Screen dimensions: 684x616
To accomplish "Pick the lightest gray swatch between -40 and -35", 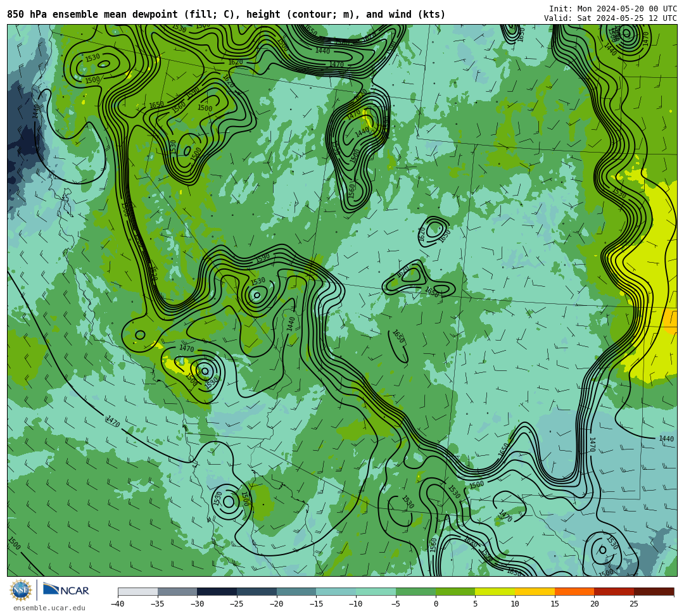I will [x=138, y=591].
